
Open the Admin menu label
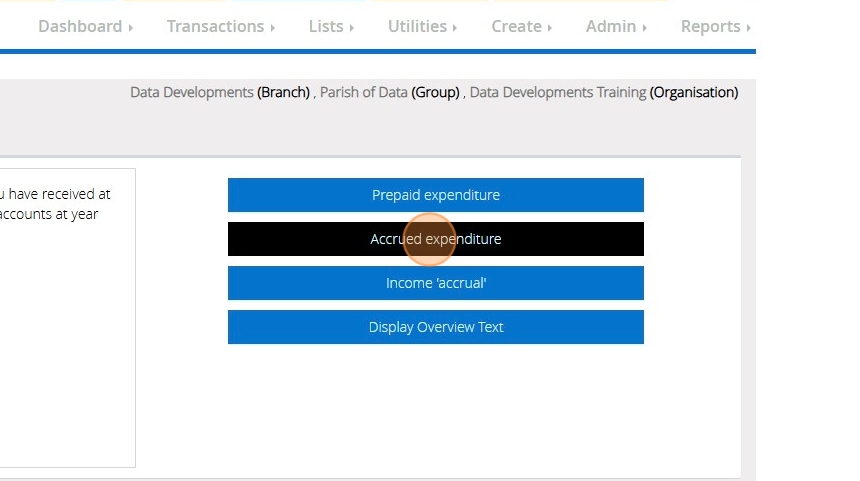tap(611, 26)
